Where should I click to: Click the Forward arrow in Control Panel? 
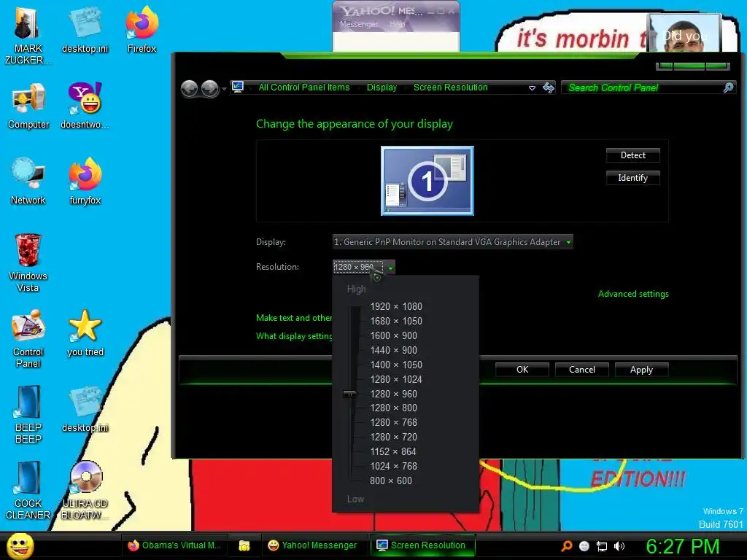point(209,88)
